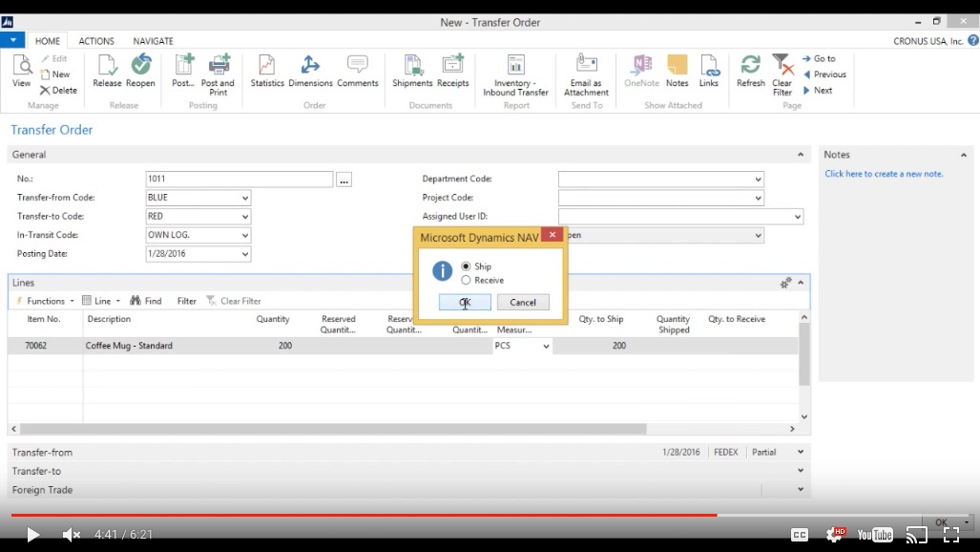Close the Microsoft Dynamics NAV dialog
980x552 pixels.
coord(553,235)
